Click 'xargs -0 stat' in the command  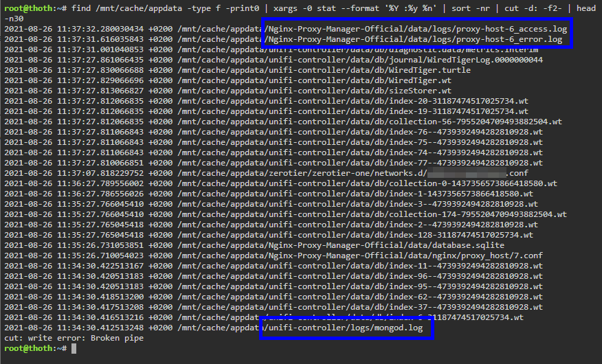304,8
